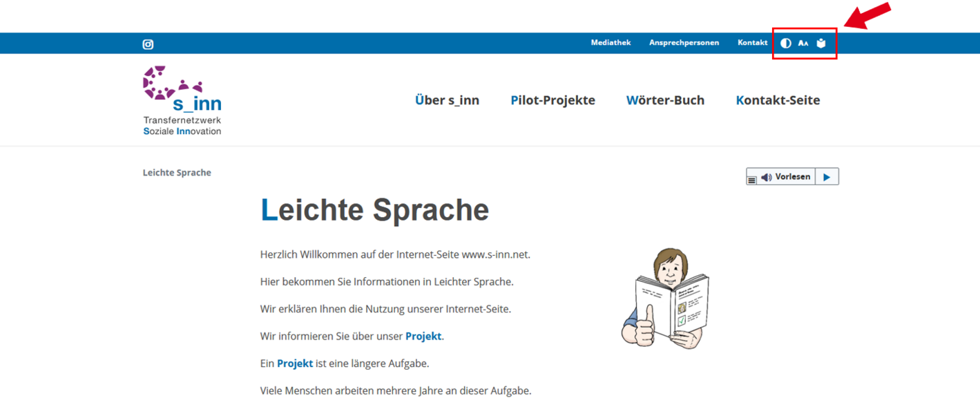
Task: Navigate to Kontakt-Seite
Action: (778, 100)
